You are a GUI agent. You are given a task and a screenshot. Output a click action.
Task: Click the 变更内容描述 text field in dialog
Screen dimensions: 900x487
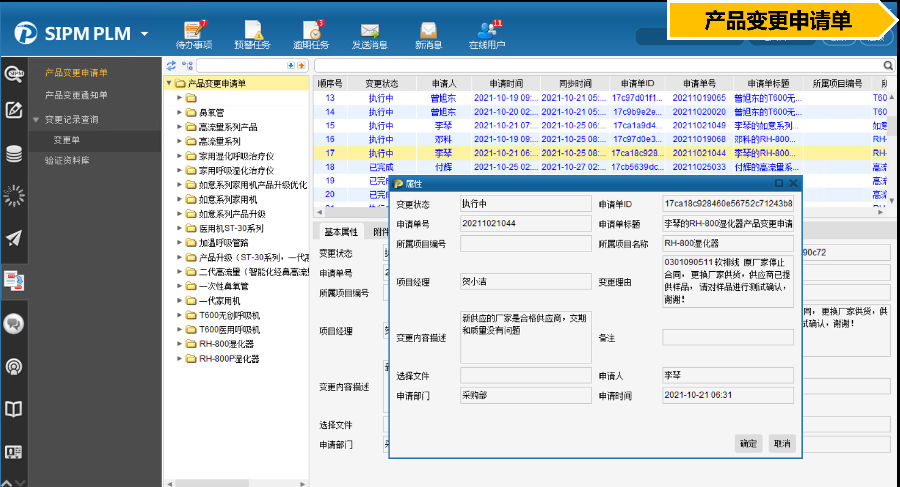(x=525, y=337)
